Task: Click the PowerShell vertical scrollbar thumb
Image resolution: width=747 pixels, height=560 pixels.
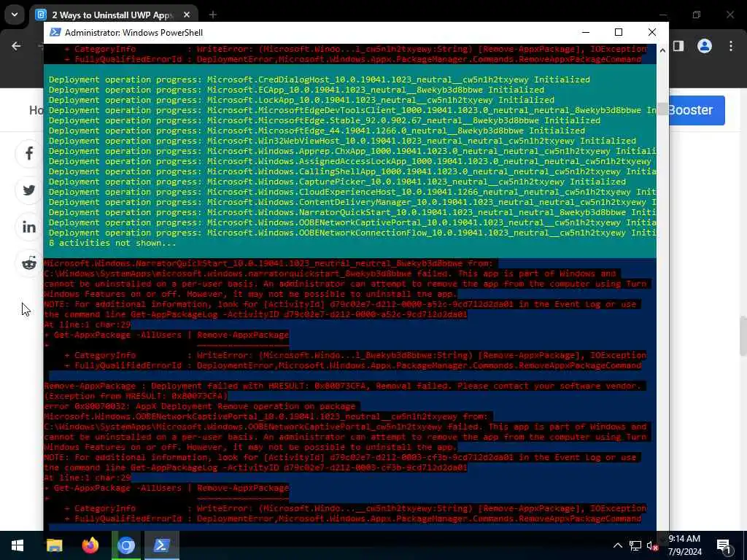Action: click(x=662, y=109)
